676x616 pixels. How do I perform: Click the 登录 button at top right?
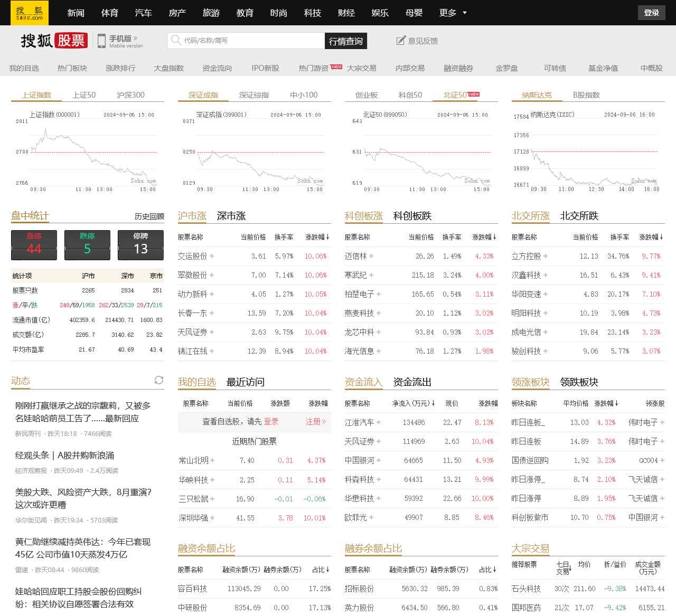pyautogui.click(x=651, y=13)
